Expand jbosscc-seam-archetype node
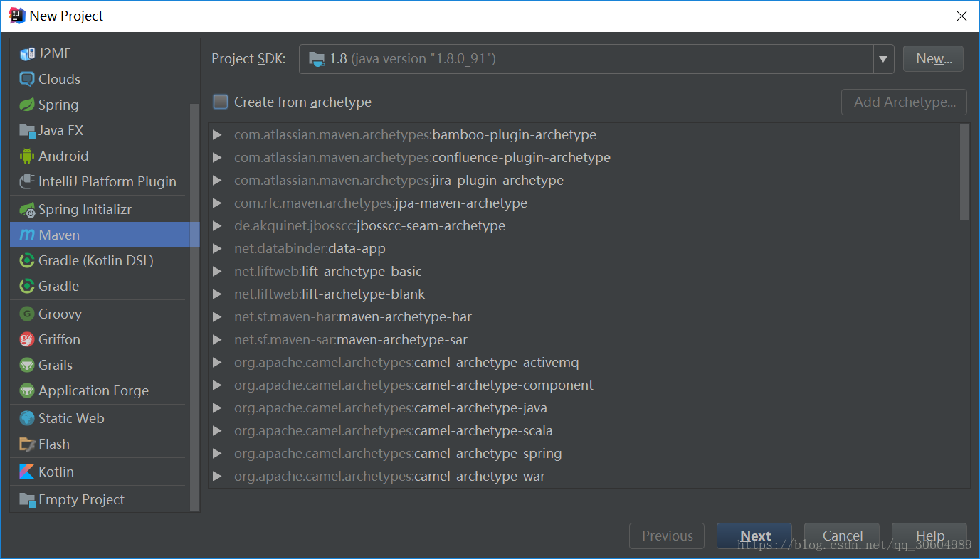The width and height of the screenshot is (980, 559). pyautogui.click(x=218, y=226)
